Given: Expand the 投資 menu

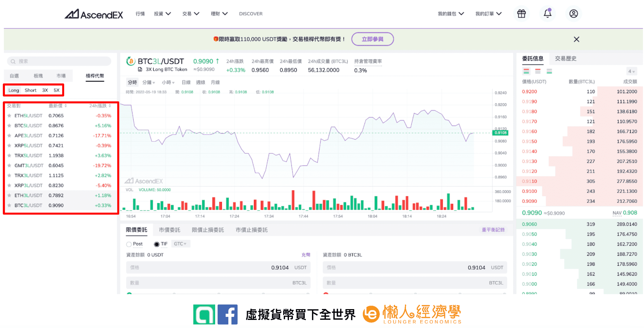Looking at the screenshot, I should [162, 14].
